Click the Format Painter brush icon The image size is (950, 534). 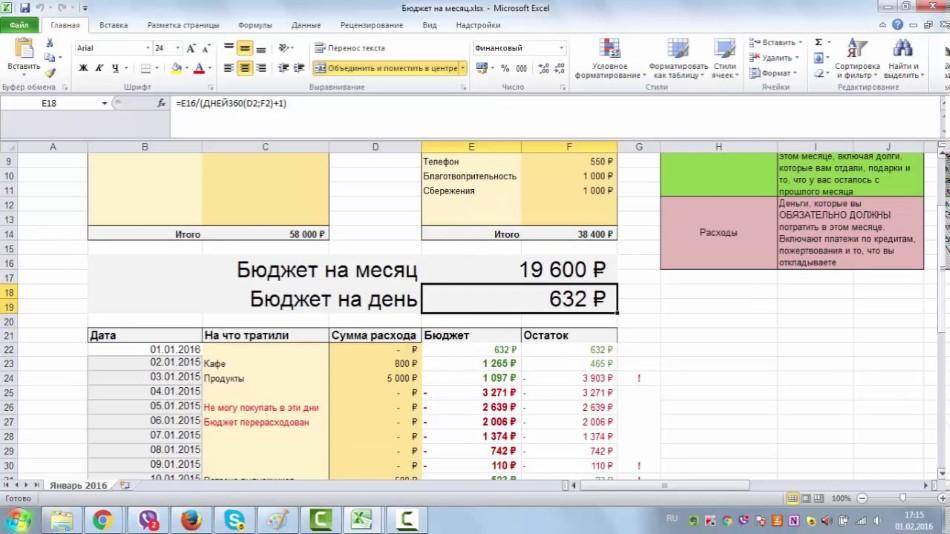(x=49, y=73)
